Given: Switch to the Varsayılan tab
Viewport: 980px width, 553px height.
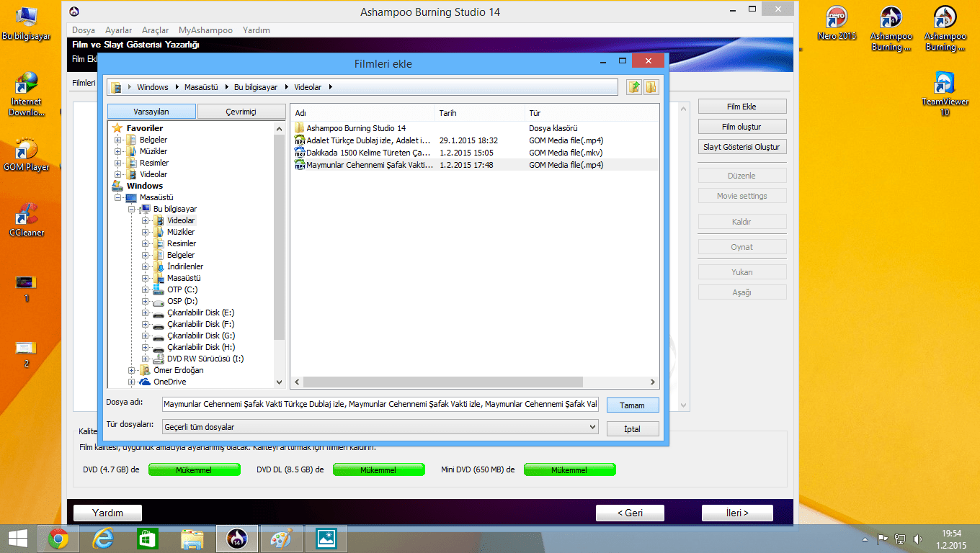Looking at the screenshot, I should [151, 112].
